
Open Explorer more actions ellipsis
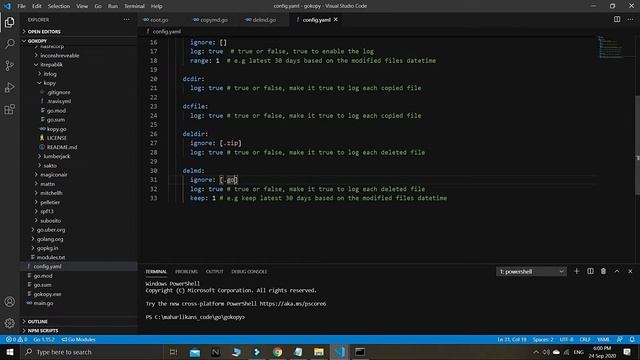pyautogui.click(x=127, y=20)
